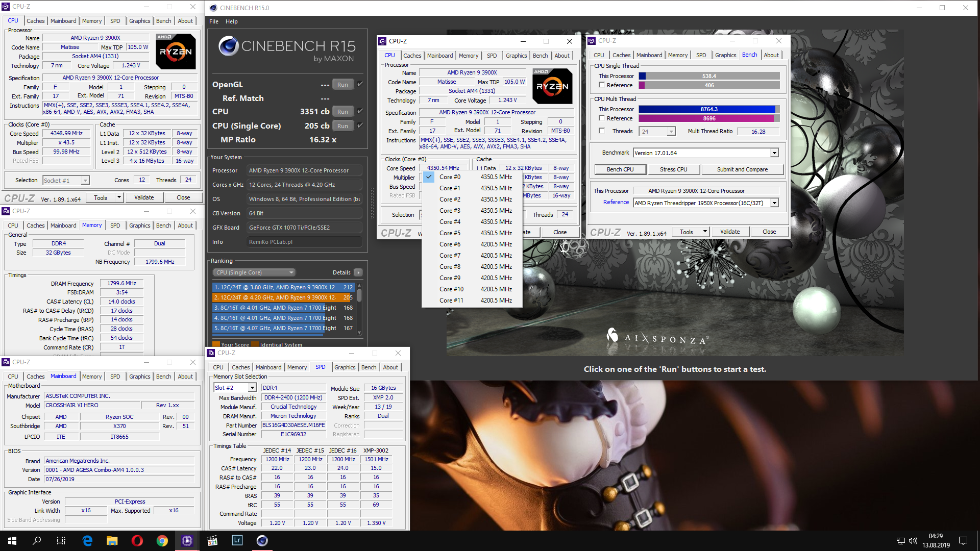Click the Stress CPU button
Screen dimensions: 980x551
pyautogui.click(x=673, y=169)
